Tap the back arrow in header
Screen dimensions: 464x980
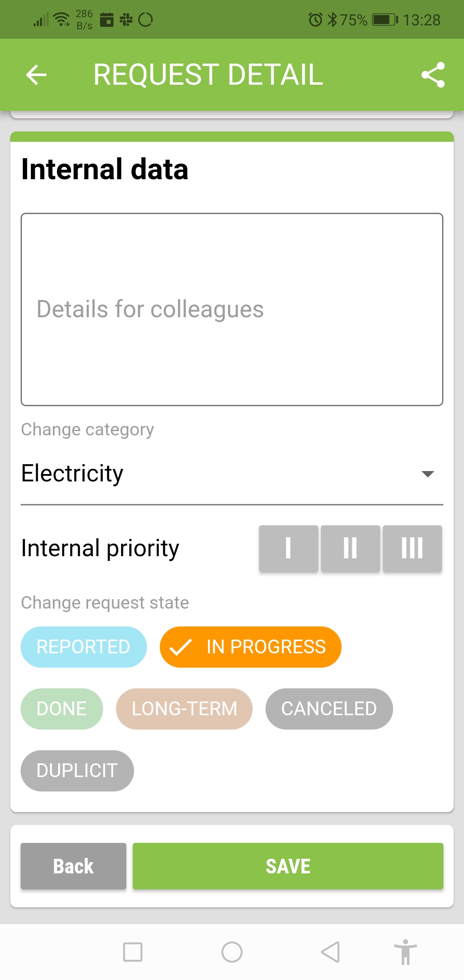(36, 75)
